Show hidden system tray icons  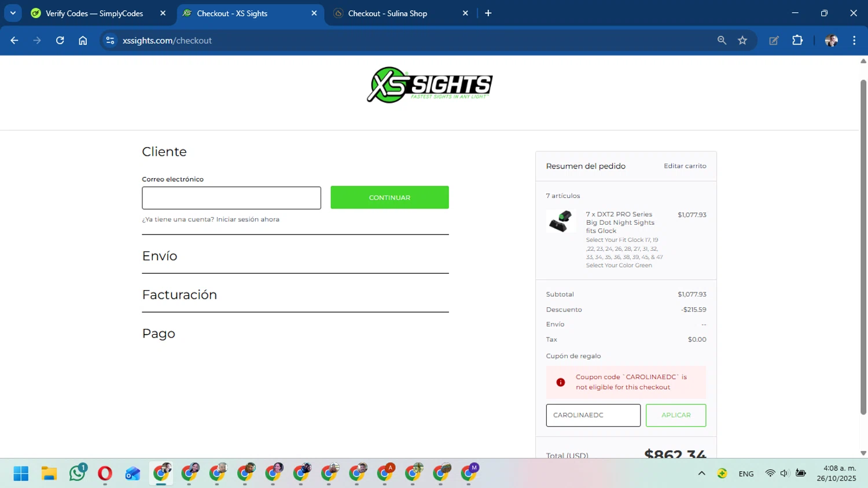701,474
